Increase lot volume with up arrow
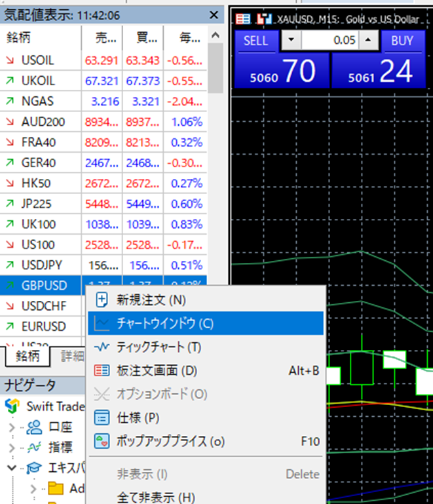Image resolution: width=433 pixels, height=504 pixels. pyautogui.click(x=368, y=41)
